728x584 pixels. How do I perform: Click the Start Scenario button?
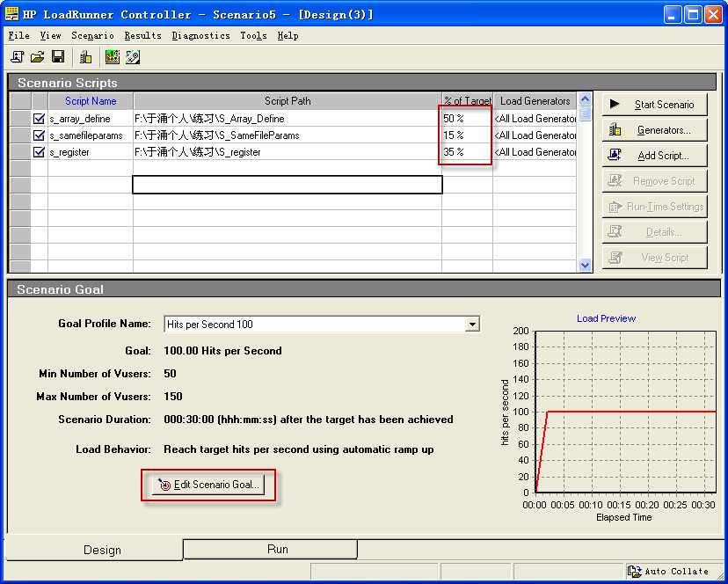point(655,105)
